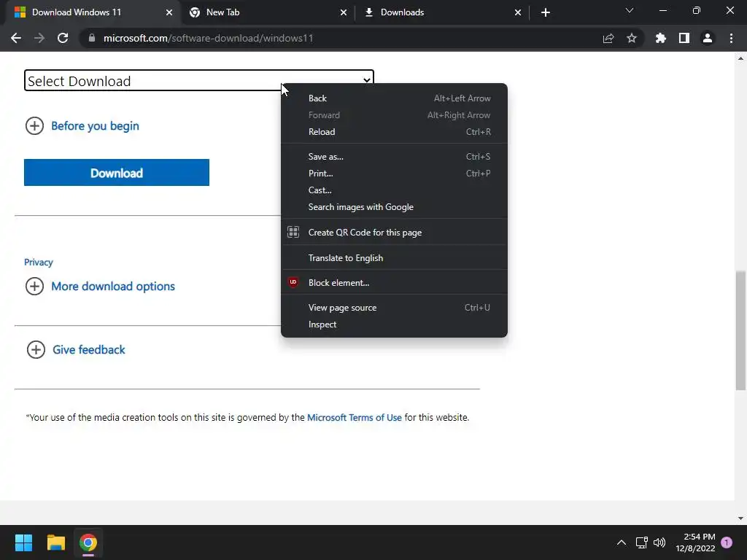Click the Chrome taskbar icon
Screen dimensions: 747x560
point(88,542)
